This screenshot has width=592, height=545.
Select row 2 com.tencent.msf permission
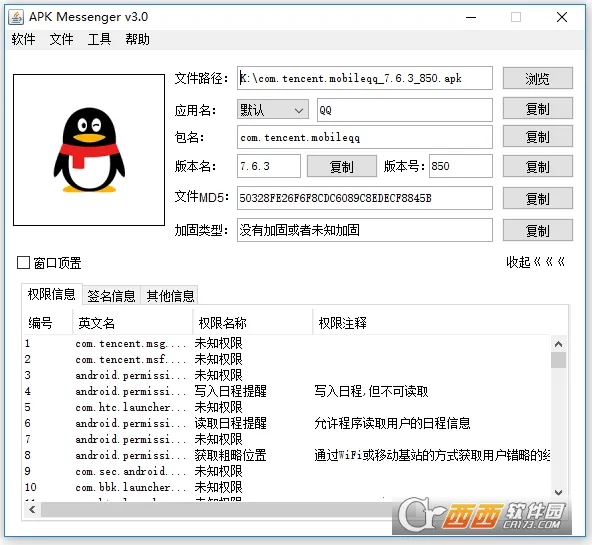click(287, 359)
